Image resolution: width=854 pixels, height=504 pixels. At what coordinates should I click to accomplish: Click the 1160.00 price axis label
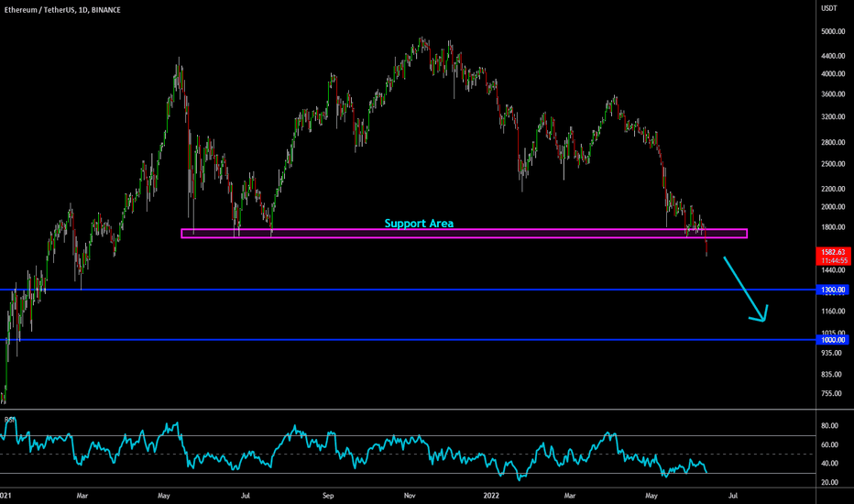(833, 312)
